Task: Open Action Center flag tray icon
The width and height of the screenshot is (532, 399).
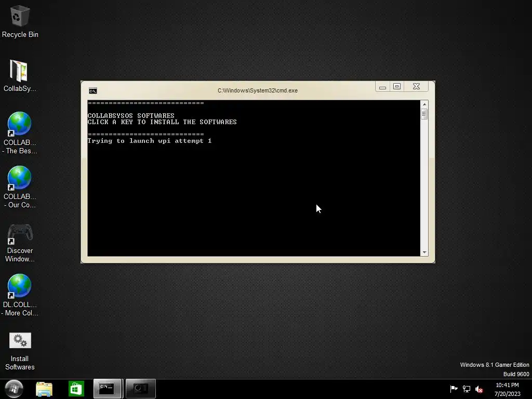Action: pos(454,389)
